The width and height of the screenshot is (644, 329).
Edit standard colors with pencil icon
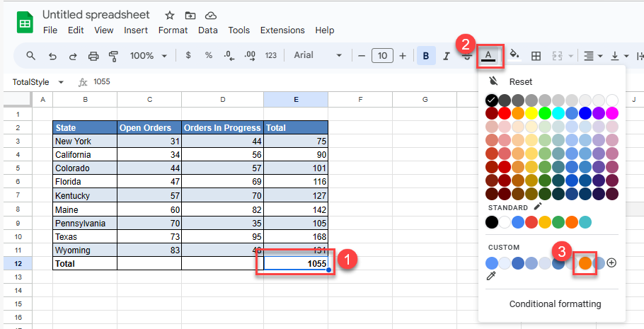538,207
